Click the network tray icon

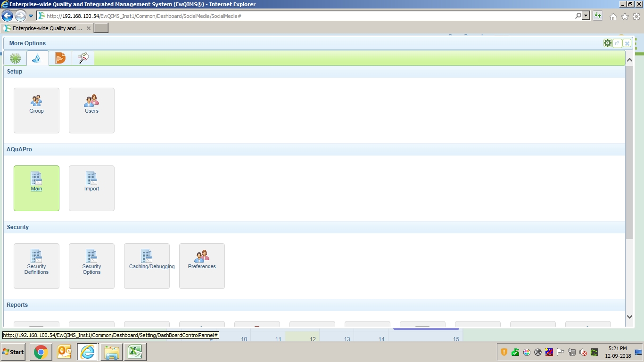click(x=572, y=352)
